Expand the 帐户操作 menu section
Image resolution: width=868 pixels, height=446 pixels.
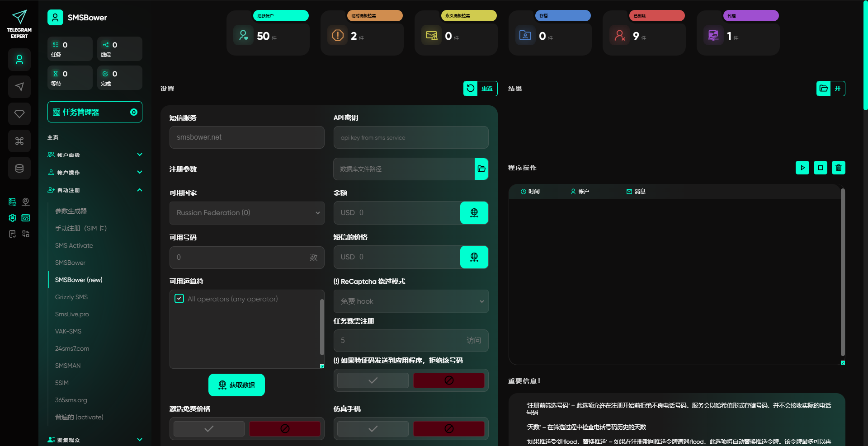(x=95, y=173)
